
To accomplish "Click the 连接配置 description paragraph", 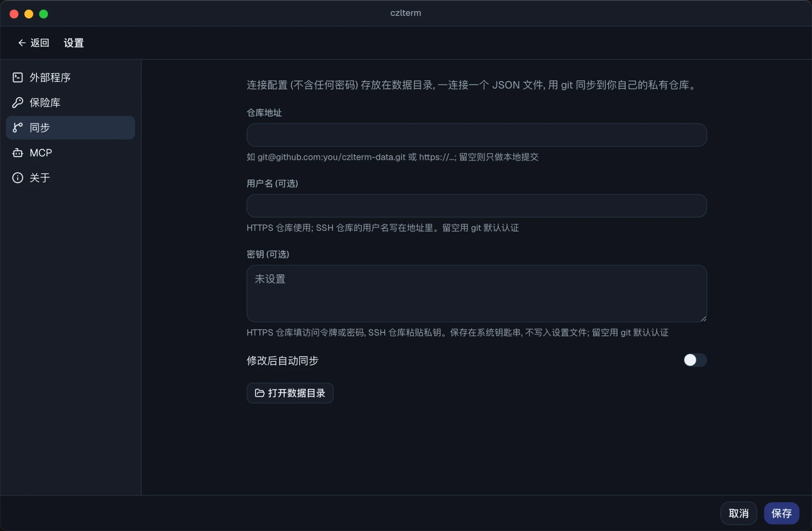I will [473, 85].
